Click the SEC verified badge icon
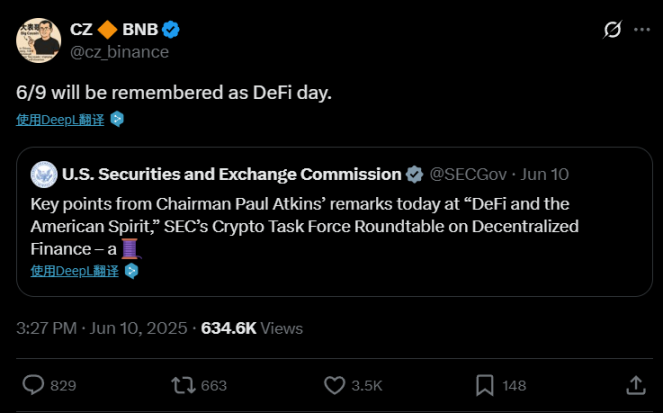This screenshot has width=663, height=413. [x=413, y=175]
